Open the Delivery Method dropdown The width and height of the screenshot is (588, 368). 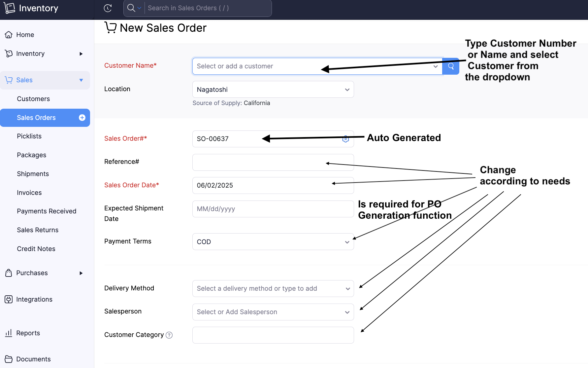coord(273,288)
